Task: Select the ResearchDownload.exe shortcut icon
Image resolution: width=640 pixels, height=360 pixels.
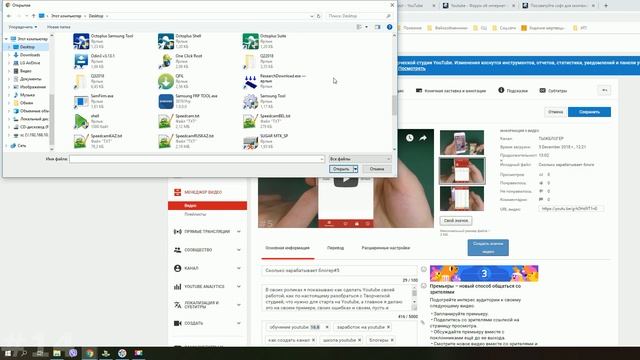Action: 250,81
